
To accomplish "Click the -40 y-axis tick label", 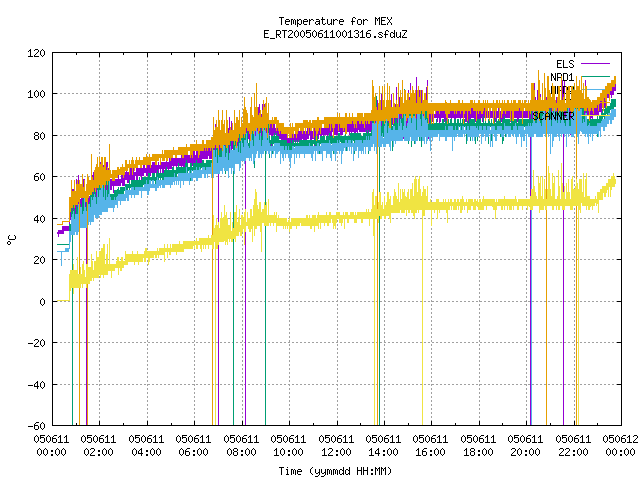I will click(x=36, y=385).
